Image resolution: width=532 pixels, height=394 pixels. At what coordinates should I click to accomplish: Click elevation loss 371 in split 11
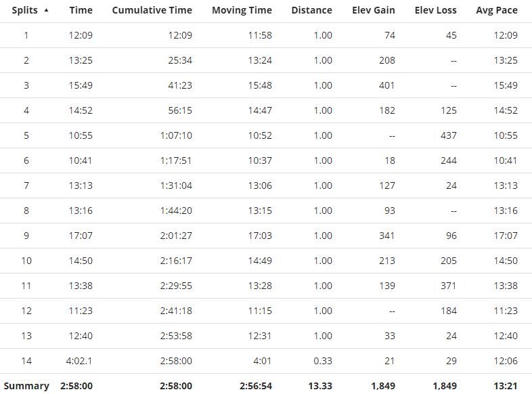coord(449,286)
